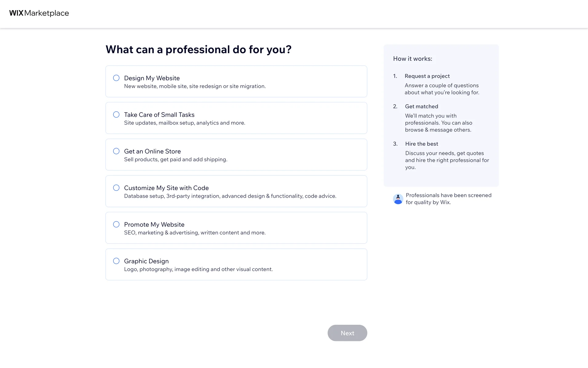
Task: Click the 'Request a project' step title
Action: 427,76
